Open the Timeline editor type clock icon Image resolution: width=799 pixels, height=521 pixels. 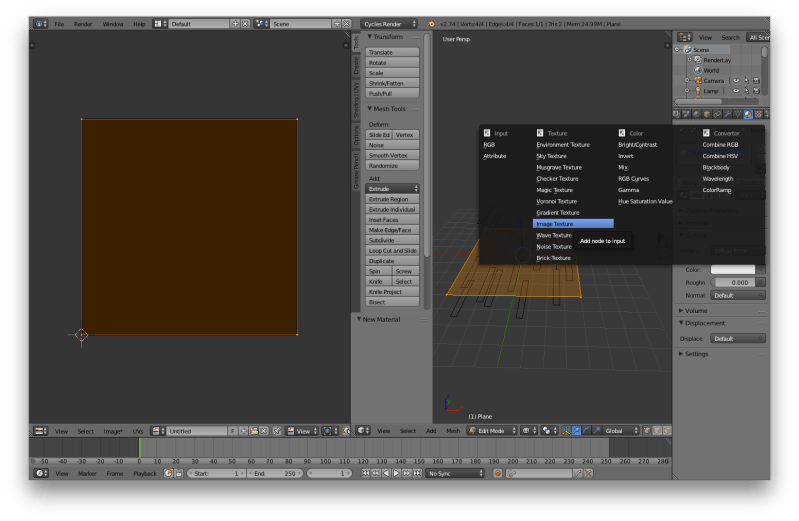tap(41, 474)
